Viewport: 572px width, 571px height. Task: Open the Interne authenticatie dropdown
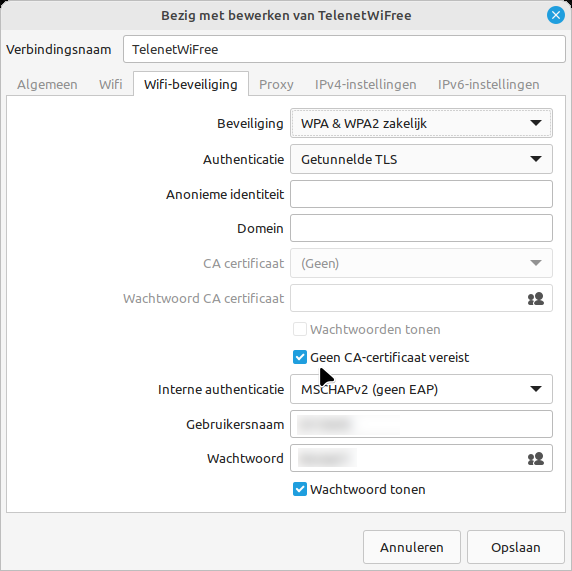421,389
